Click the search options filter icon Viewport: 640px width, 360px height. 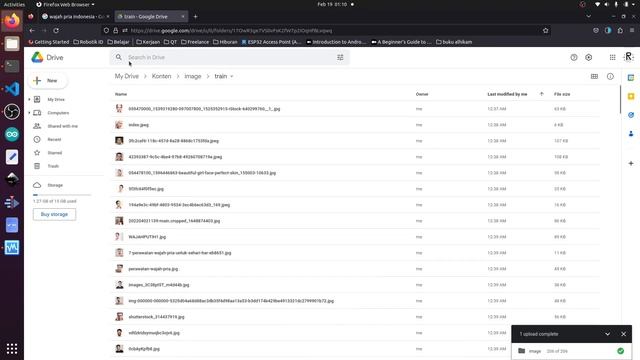340,58
